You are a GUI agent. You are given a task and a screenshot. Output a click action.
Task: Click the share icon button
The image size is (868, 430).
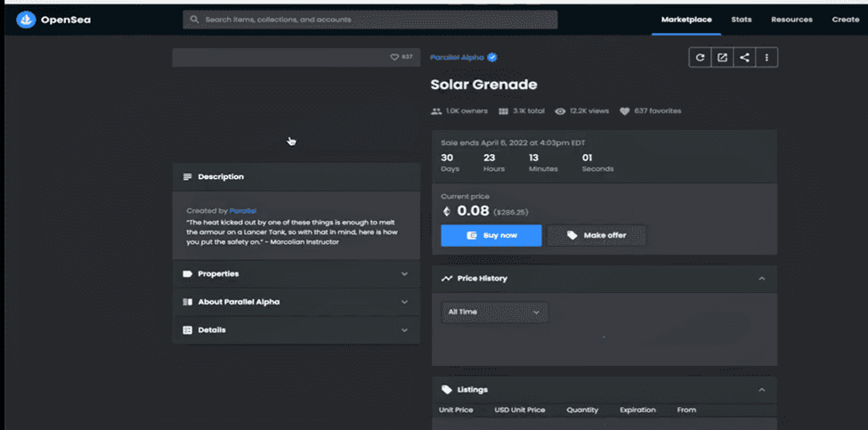744,57
